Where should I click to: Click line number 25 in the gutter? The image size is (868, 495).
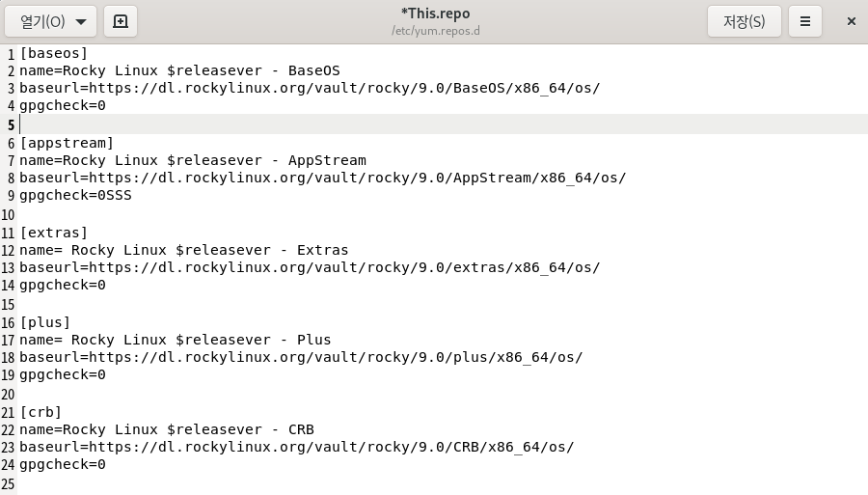click(x=8, y=484)
